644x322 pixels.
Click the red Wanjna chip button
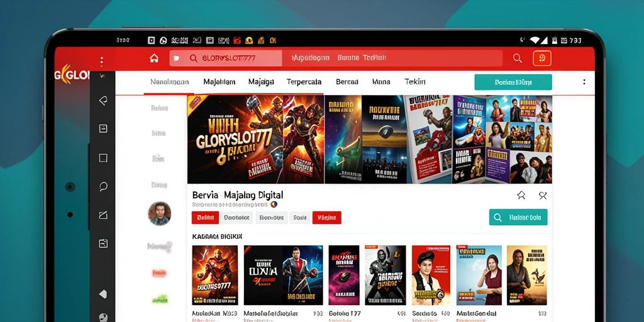327,218
